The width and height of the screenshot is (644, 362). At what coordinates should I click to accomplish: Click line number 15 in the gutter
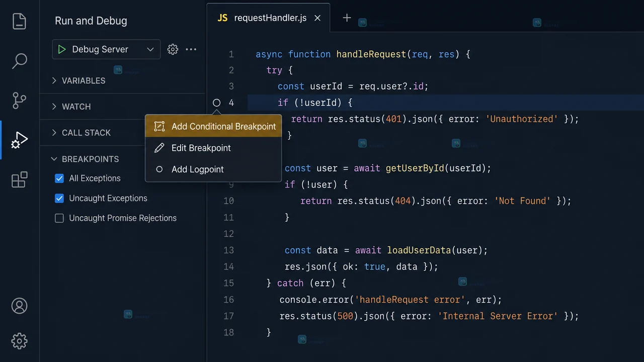(x=228, y=283)
